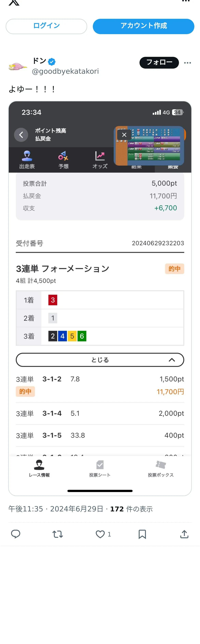Open the top more options menu
Screen dimensions: 200x644
pos(185,1)
